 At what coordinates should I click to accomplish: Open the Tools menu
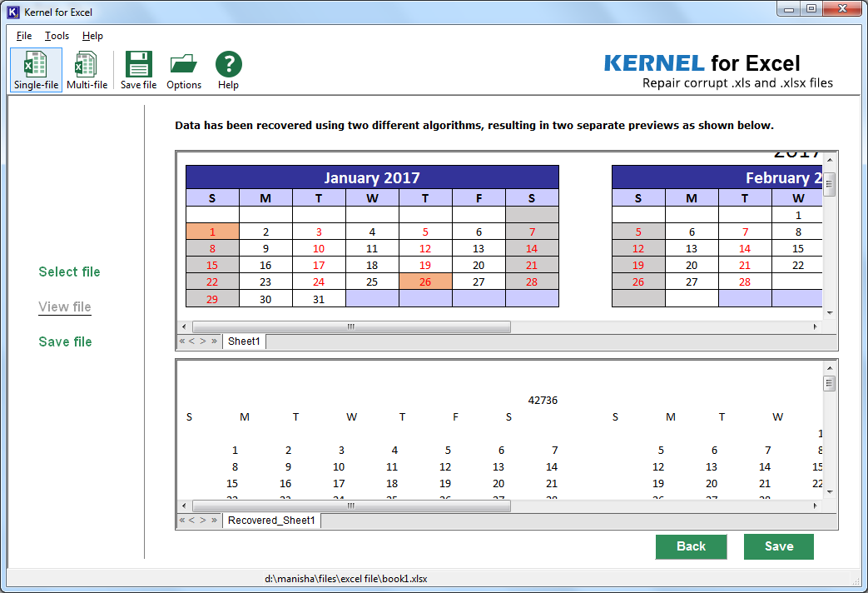click(57, 36)
